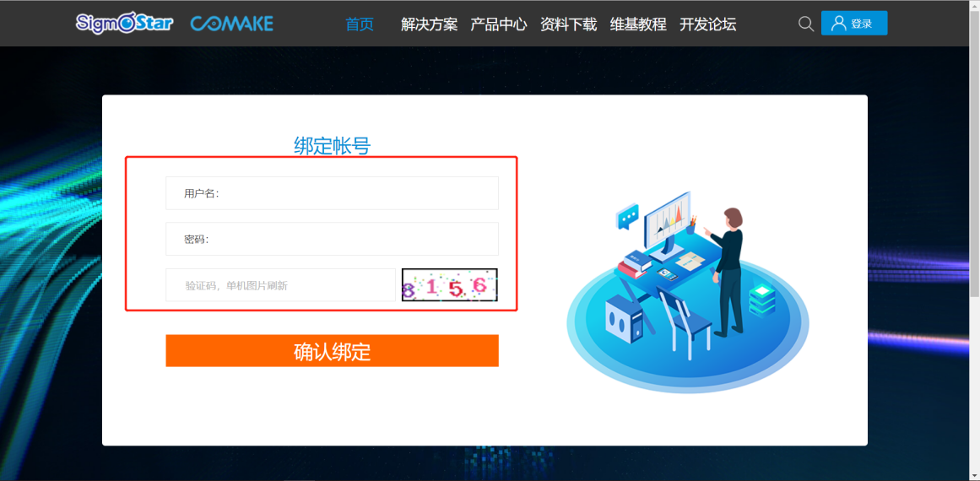Click the orange 确认绑定 button
Image resolution: width=980 pixels, height=481 pixels.
[x=332, y=351]
